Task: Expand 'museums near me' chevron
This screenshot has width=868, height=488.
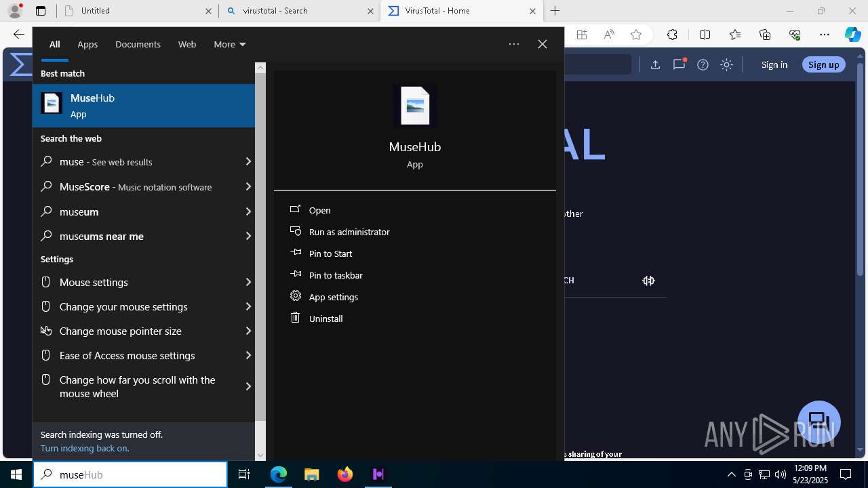Action: 248,236
